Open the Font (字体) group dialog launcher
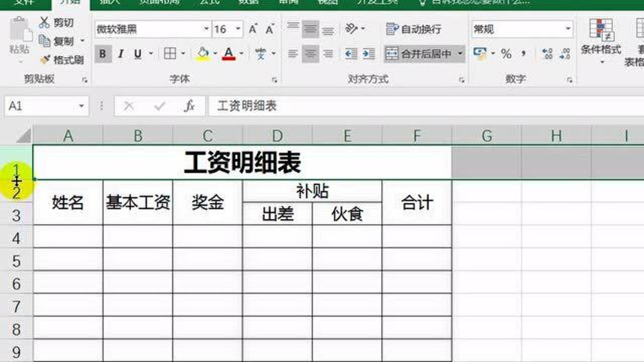Image resolution: width=644 pixels, height=362 pixels. 275,80
